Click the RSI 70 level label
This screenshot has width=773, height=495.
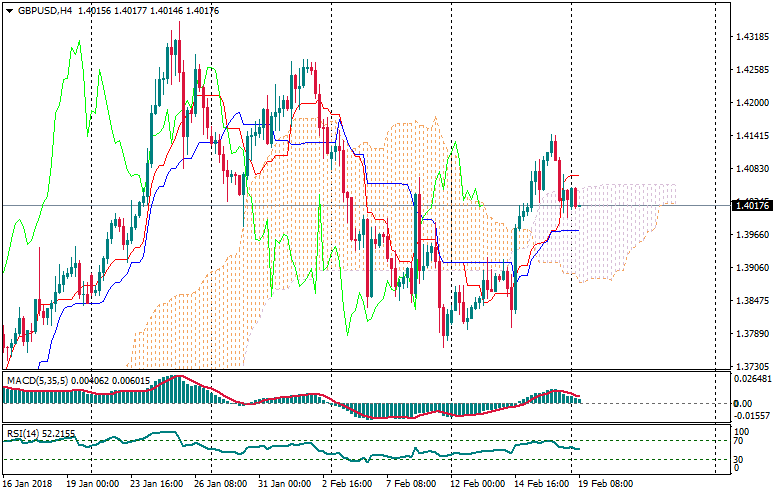point(741,440)
